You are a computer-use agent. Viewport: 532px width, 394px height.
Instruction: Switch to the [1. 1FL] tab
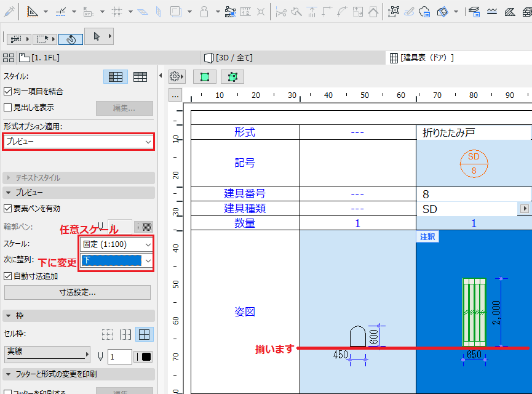tap(39, 58)
